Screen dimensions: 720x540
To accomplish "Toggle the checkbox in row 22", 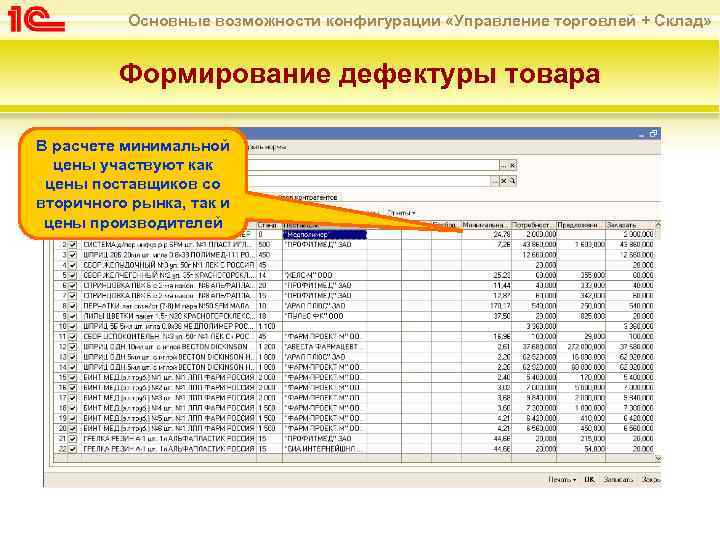I will tap(73, 449).
